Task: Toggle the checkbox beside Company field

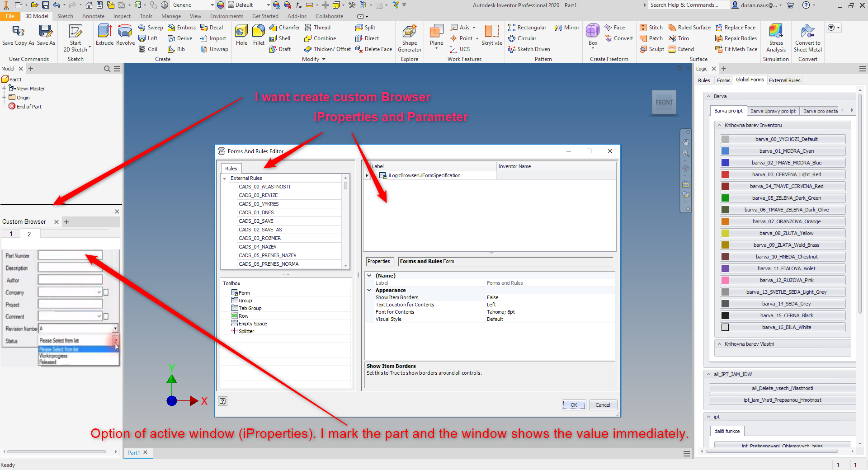Action: pos(106,292)
